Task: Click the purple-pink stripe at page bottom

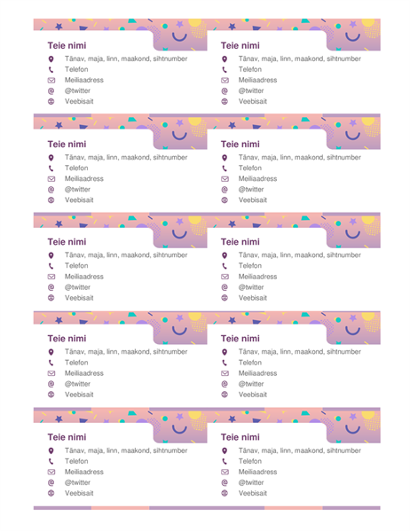Action: click(x=207, y=508)
